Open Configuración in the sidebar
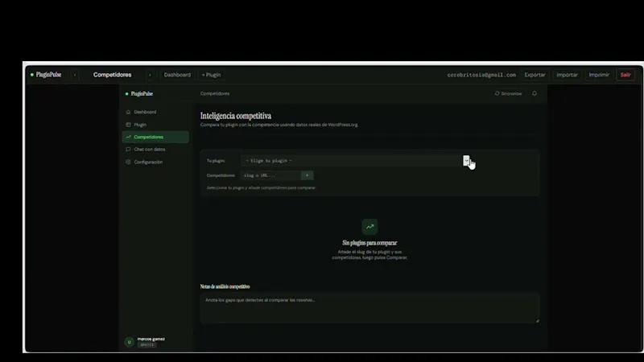Screen dimensions: 644x362 tap(155, 162)
